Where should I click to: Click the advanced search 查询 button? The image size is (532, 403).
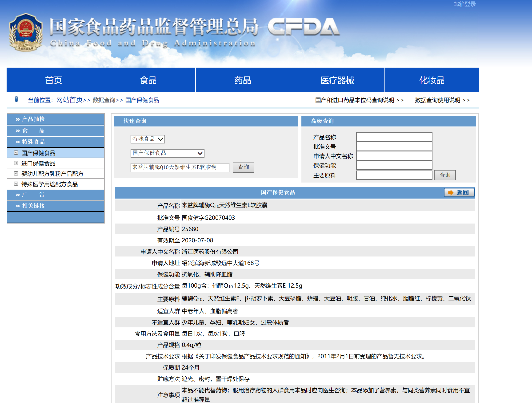point(445,175)
